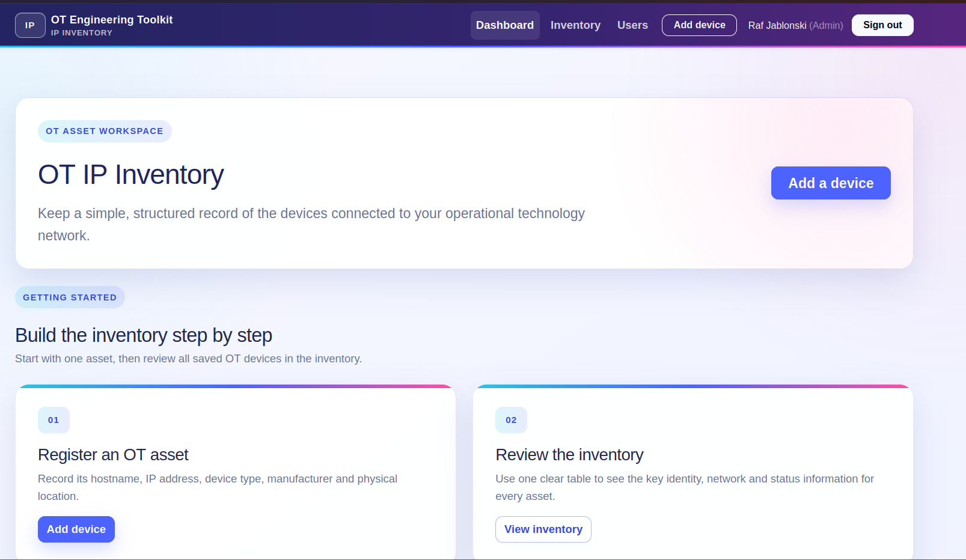Click 'Use one clear table' description text
Viewport: 966px width, 560px height.
[685, 487]
